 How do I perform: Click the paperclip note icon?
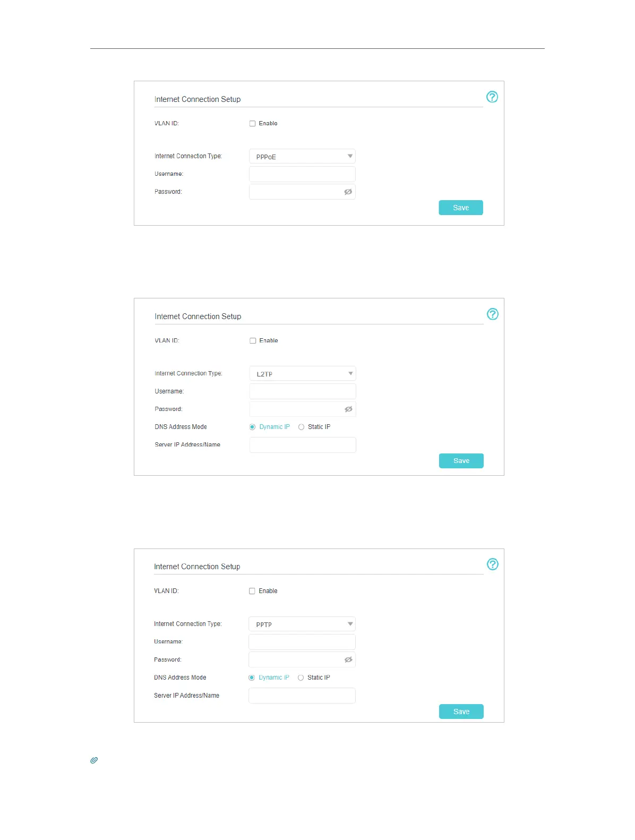click(94, 760)
